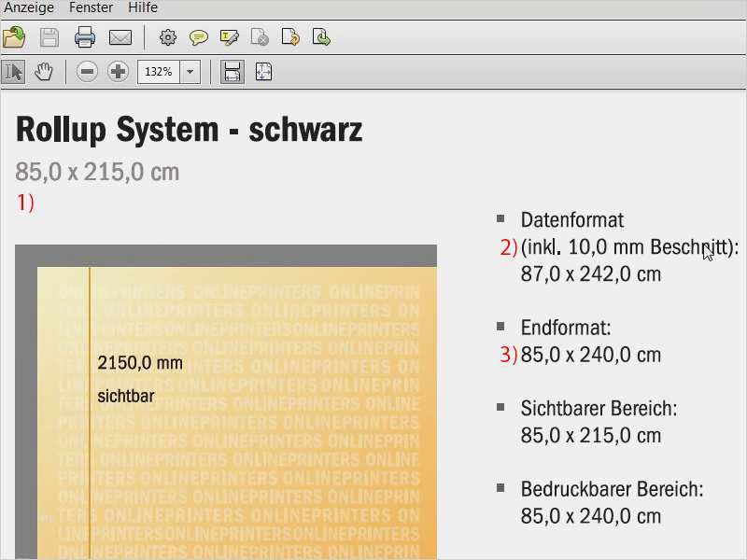Zoom out with the minus button
This screenshot has width=747, height=560.
(87, 72)
